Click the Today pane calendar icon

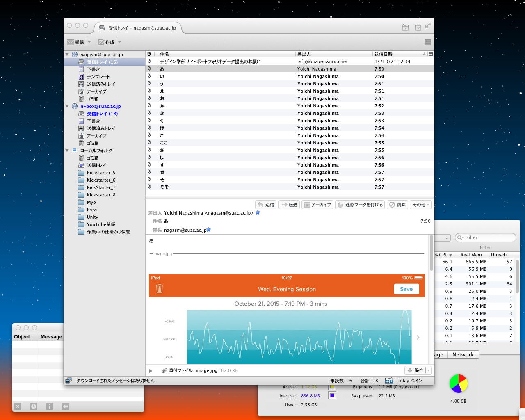(x=389, y=381)
